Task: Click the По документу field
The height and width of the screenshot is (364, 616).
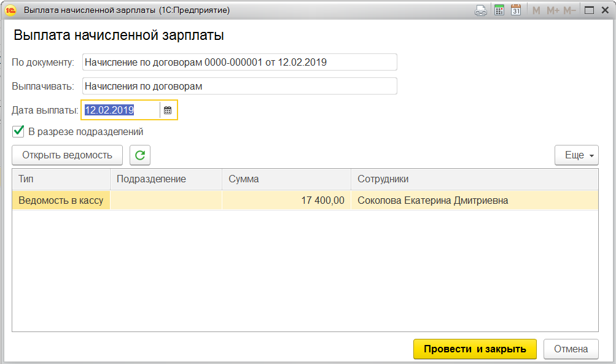Action: (x=240, y=62)
